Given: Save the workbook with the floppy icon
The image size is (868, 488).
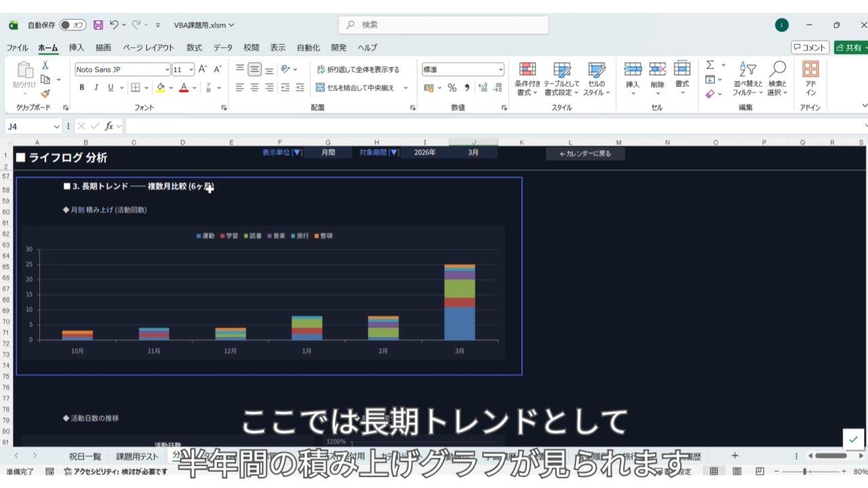Looking at the screenshot, I should [x=98, y=25].
